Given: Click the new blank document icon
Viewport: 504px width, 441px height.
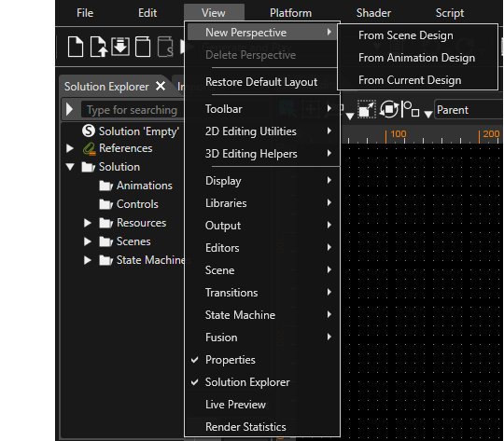Looking at the screenshot, I should click(x=76, y=47).
